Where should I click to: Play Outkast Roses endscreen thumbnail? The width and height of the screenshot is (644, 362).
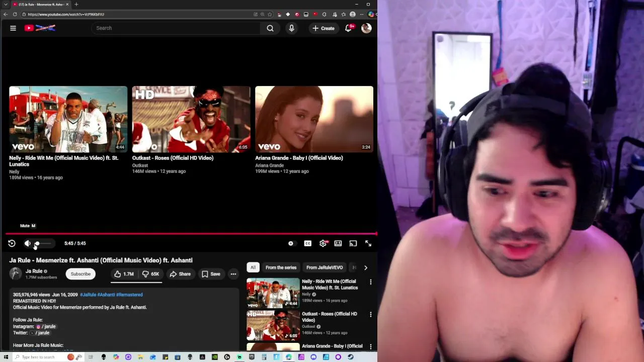click(x=191, y=119)
